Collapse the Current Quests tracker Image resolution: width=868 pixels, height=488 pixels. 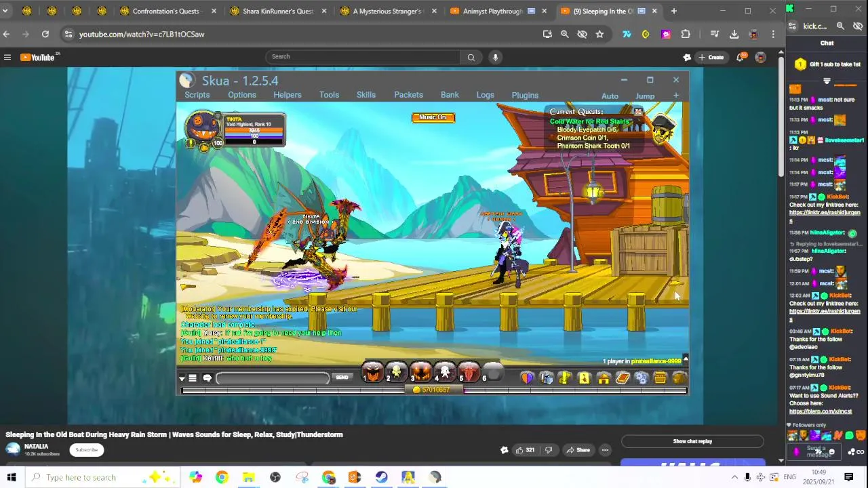click(x=637, y=111)
